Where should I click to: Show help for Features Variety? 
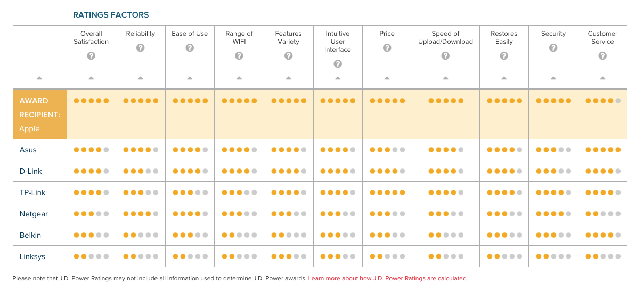(288, 56)
